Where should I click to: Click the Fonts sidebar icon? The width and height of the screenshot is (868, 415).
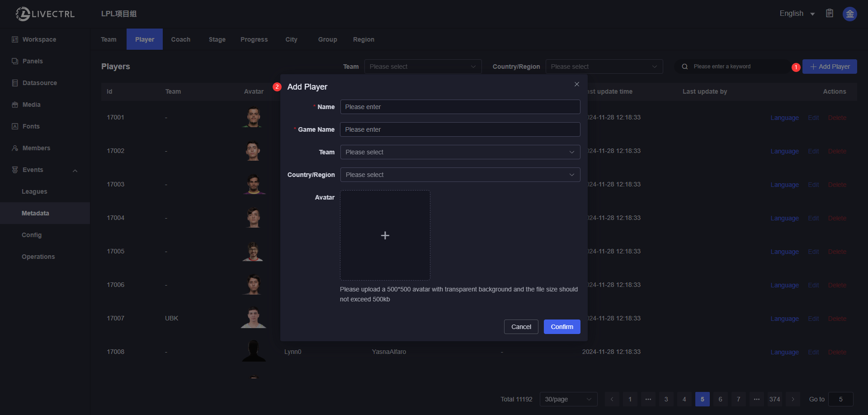pos(15,126)
